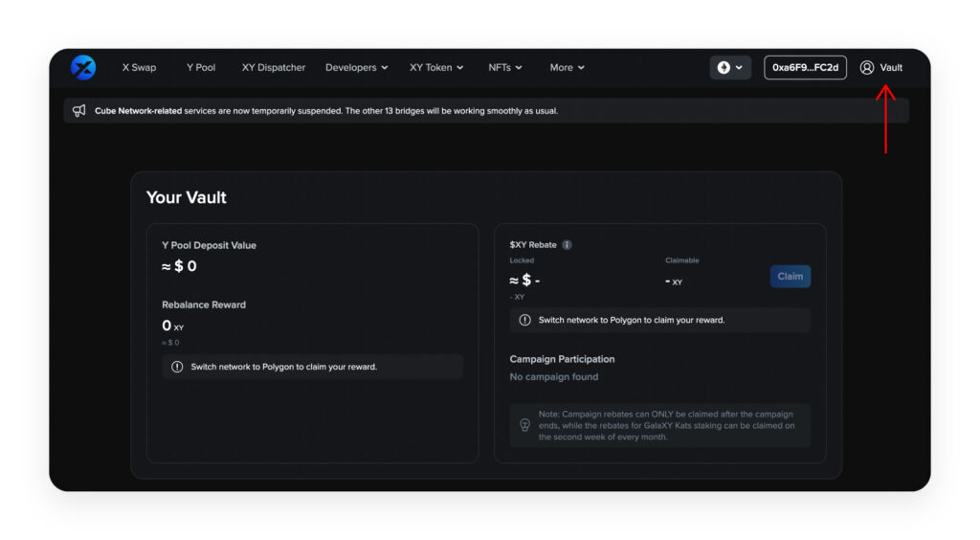This screenshot has width=980, height=540.
Task: Click the campaign rebates note text
Action: pos(667,426)
